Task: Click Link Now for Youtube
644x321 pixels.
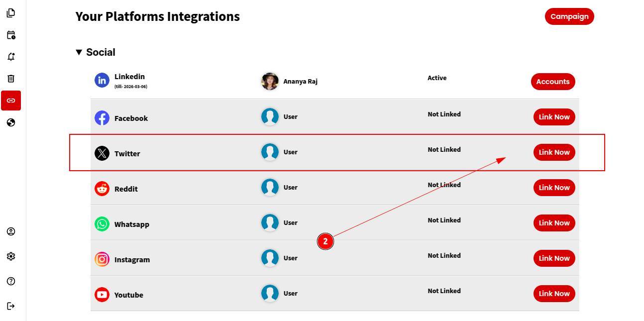Action: point(554,294)
